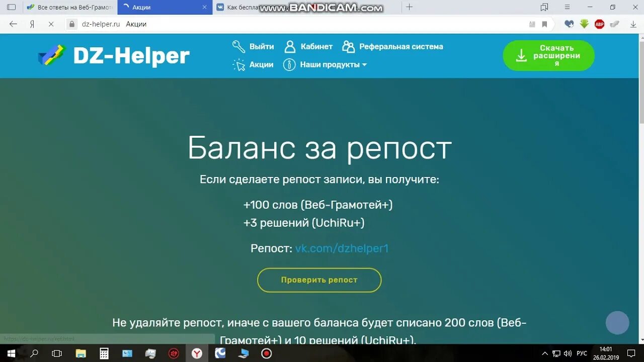Screen dimensions: 644x362
Task: Click the Скачать расширения button
Action: [x=548, y=55]
